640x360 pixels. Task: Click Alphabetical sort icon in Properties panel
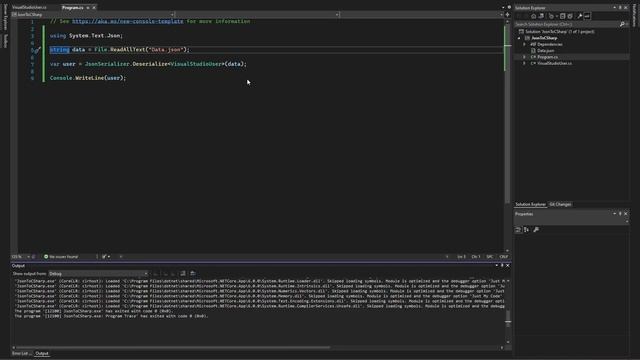click(527, 230)
